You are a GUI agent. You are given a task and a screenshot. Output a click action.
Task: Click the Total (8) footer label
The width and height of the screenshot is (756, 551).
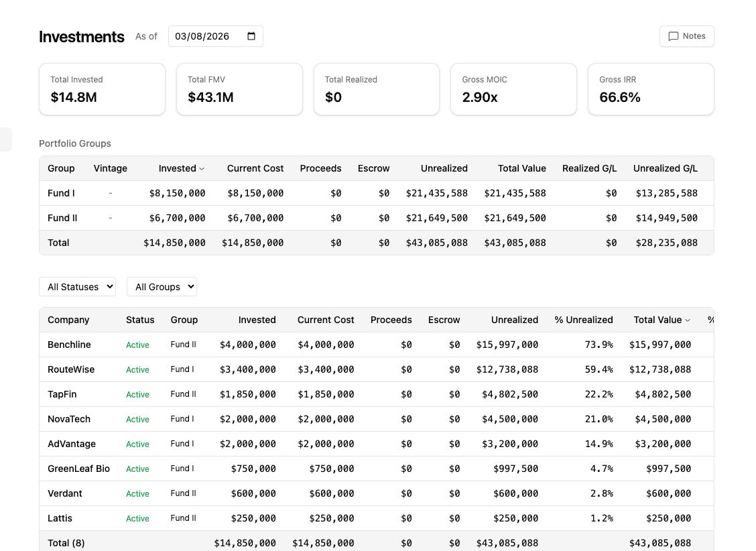click(x=66, y=543)
